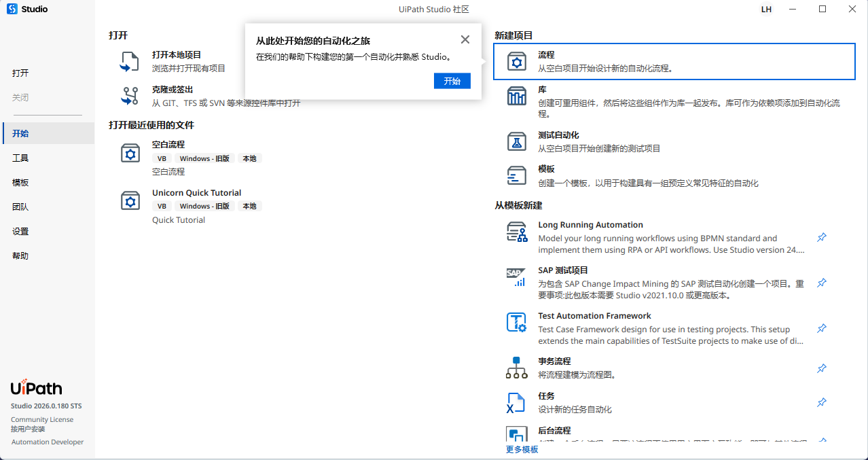Click the 开始 button in the popup
The width and height of the screenshot is (868, 460).
(x=452, y=81)
